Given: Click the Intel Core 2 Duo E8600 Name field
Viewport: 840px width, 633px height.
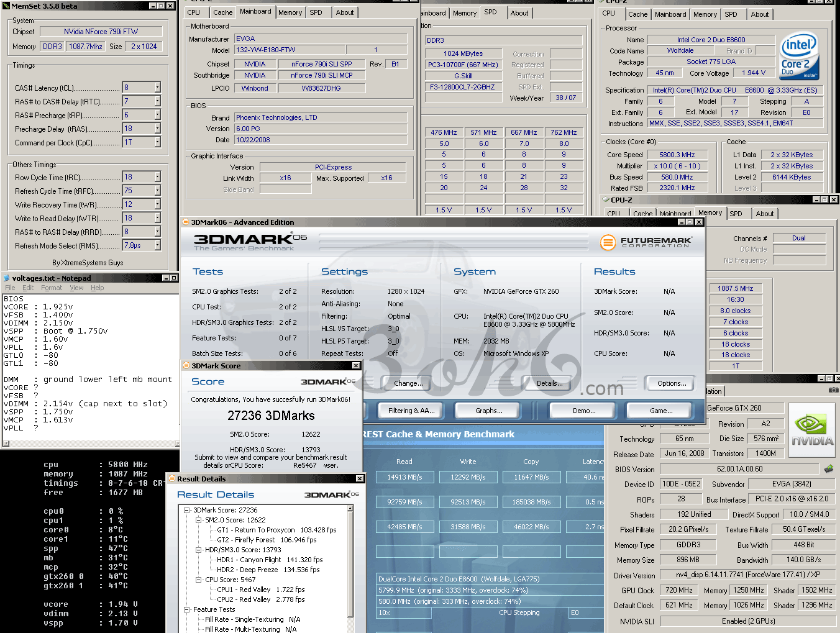Looking at the screenshot, I should click(711, 40).
